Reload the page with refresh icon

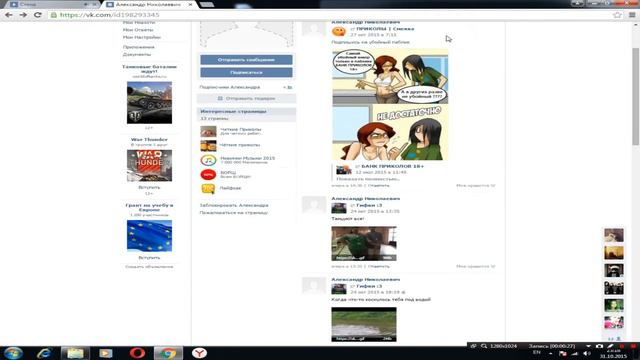click(38, 15)
